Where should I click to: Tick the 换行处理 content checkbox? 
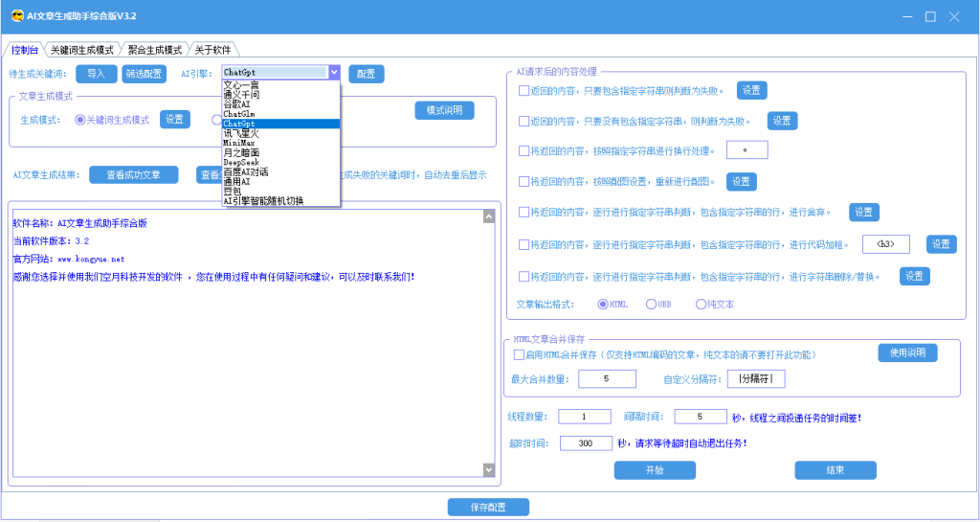coord(523,150)
